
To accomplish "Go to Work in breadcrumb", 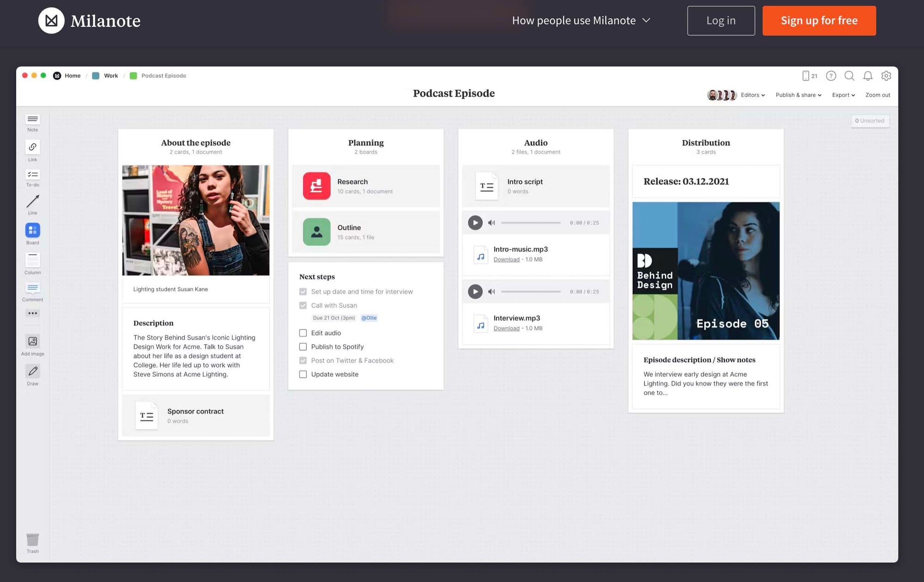I will click(x=110, y=76).
